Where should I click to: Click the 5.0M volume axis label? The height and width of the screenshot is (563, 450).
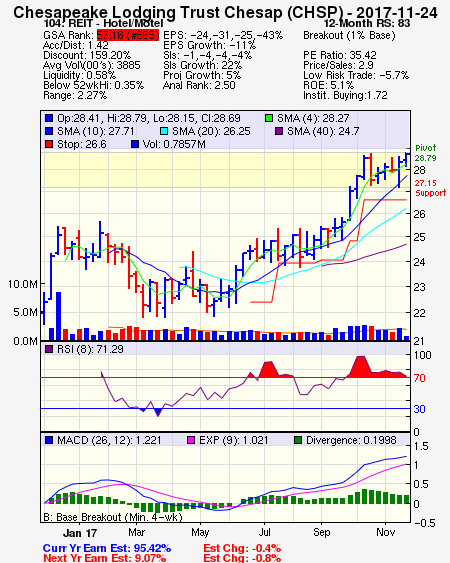pos(25,312)
